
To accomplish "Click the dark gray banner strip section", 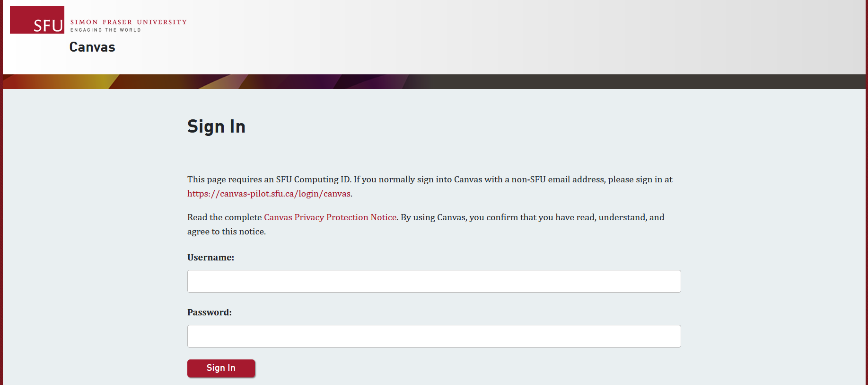I will point(639,81).
